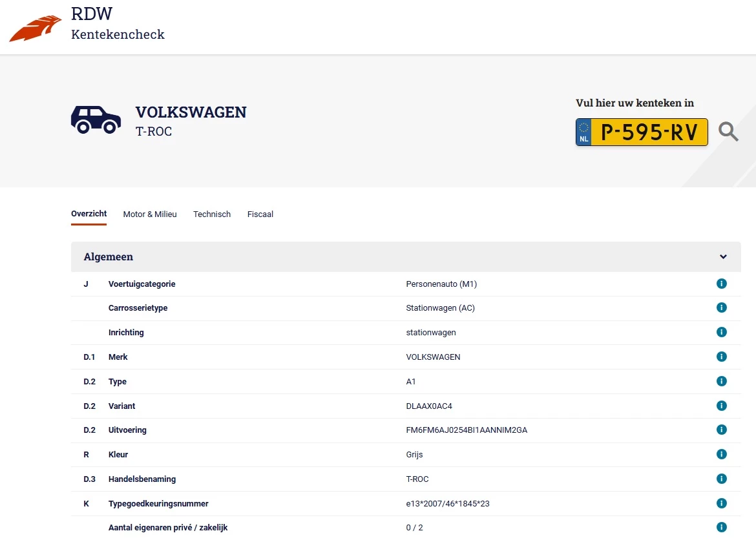This screenshot has height=542, width=756.
Task: Open info icon for Variant row
Action: coord(722,406)
